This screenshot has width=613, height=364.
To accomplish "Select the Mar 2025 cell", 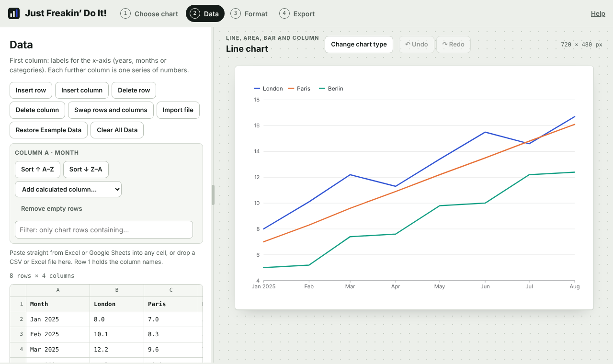I will 58,350.
